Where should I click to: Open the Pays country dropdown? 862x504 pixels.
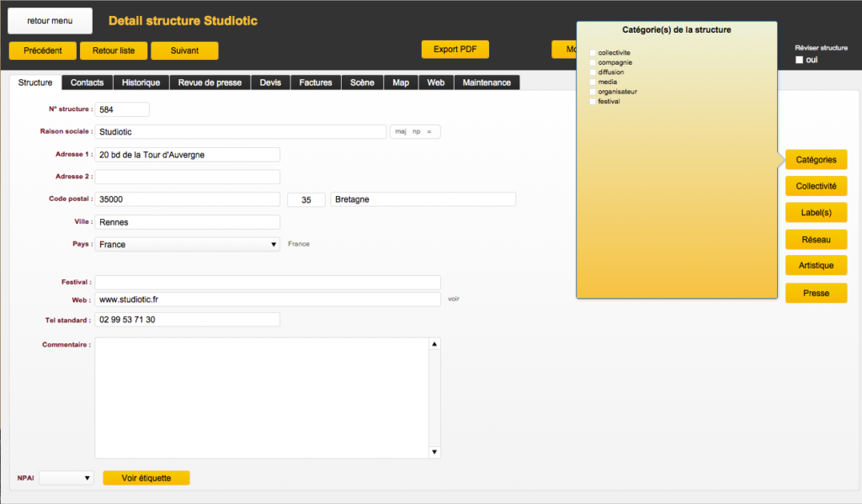pyautogui.click(x=187, y=244)
